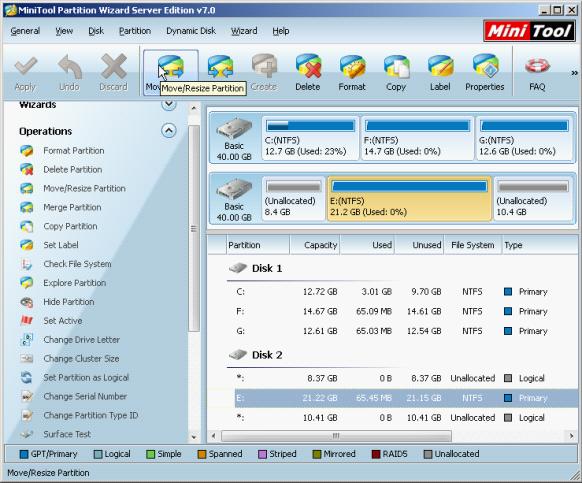Click Surface Test in the Operations list

coord(67,434)
